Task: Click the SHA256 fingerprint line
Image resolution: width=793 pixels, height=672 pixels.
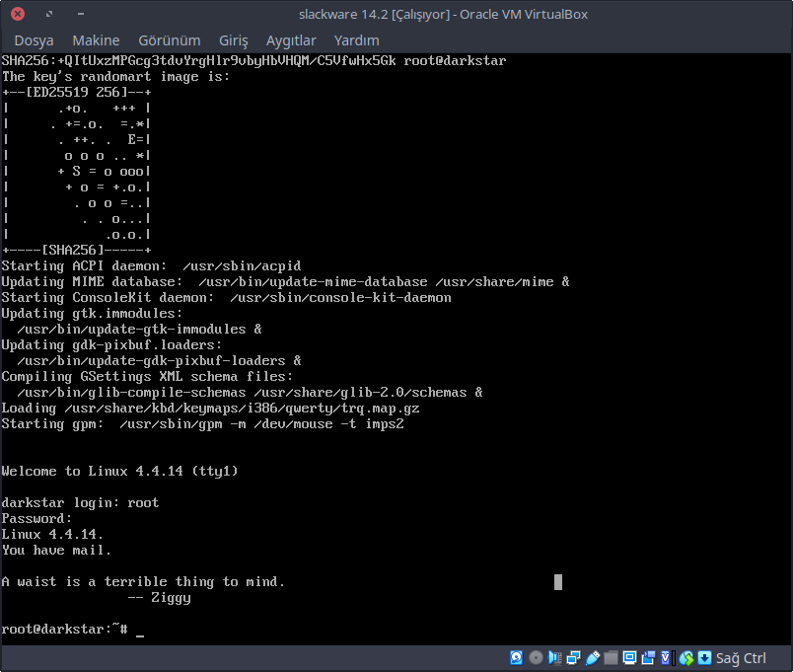Action: pyautogui.click(x=253, y=61)
